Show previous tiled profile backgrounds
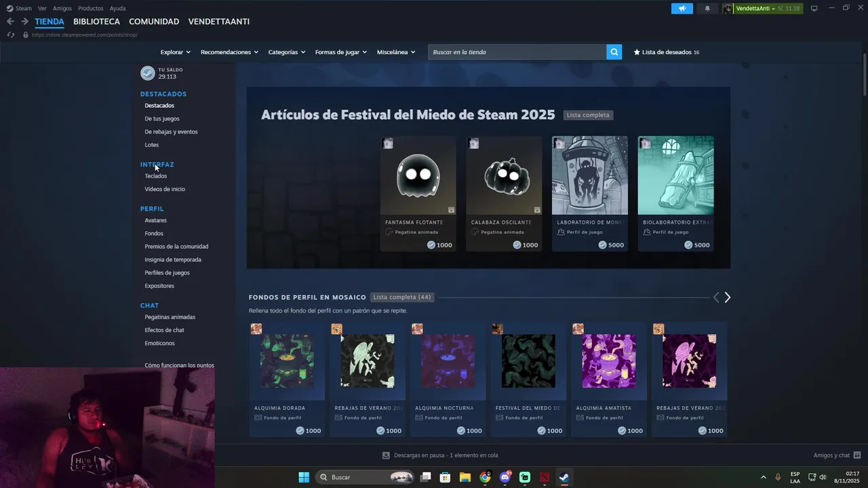Screen dimensions: 868x488 pos(715,298)
